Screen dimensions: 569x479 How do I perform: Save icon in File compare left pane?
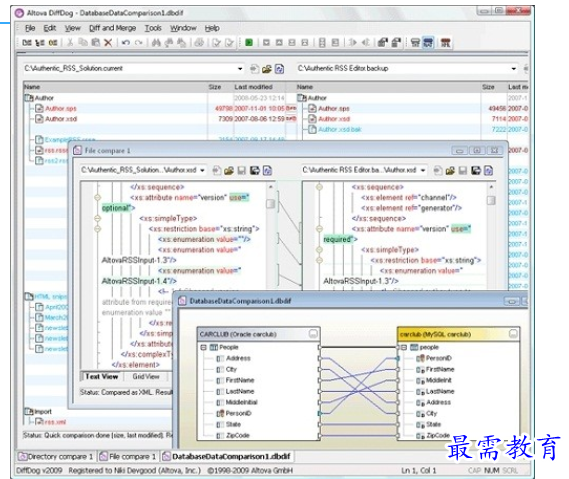242,171
